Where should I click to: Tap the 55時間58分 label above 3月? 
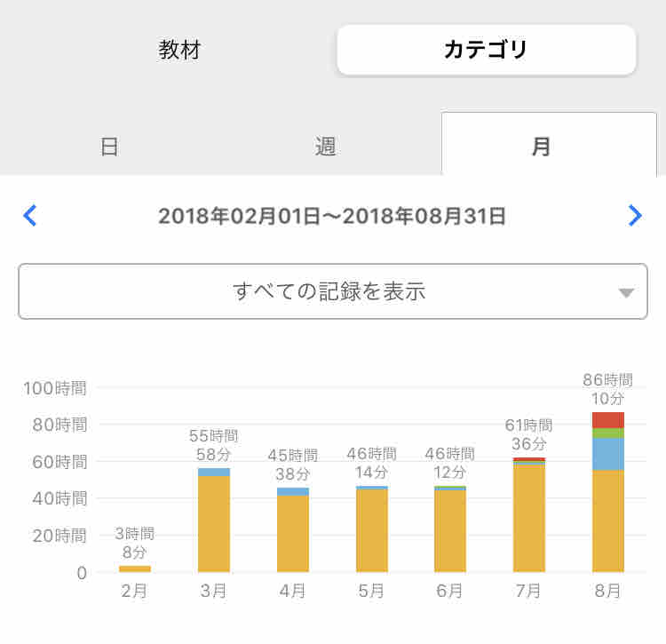point(214,445)
